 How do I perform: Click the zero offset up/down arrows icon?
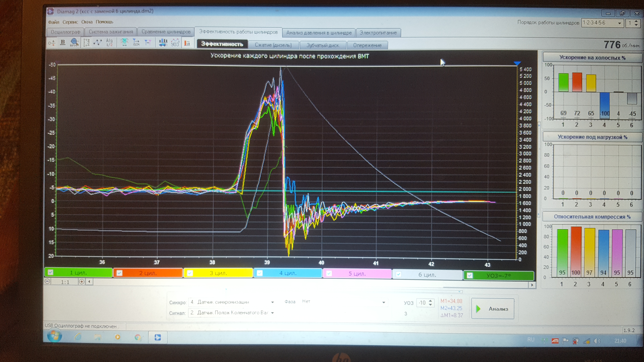coord(52,43)
